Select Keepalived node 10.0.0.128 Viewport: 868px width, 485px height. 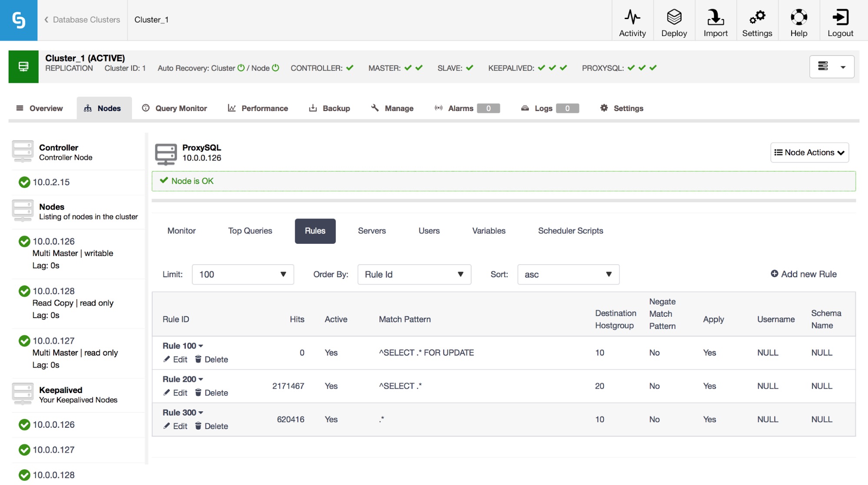(x=53, y=475)
